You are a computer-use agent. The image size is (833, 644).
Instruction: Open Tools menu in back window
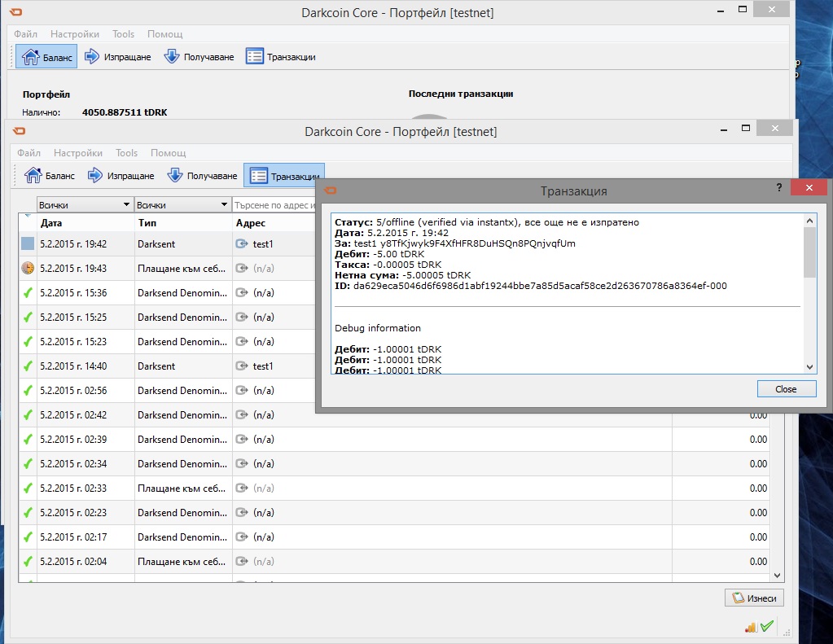coord(123,34)
